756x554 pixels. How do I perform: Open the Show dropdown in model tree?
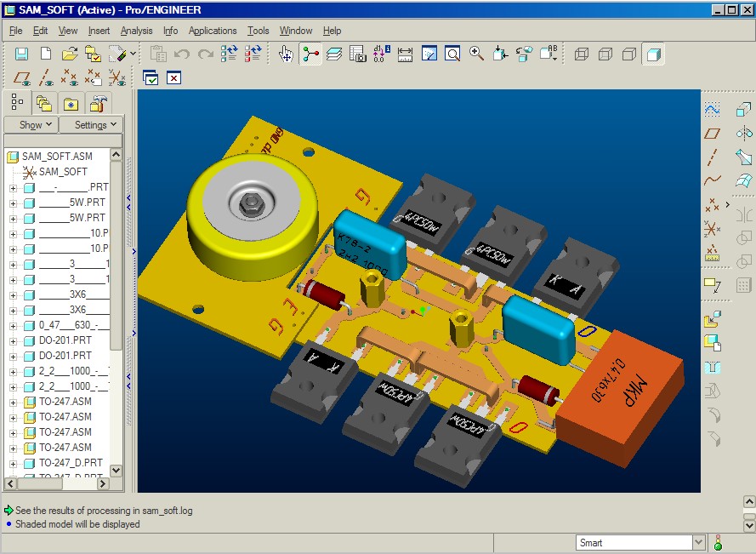[36, 125]
